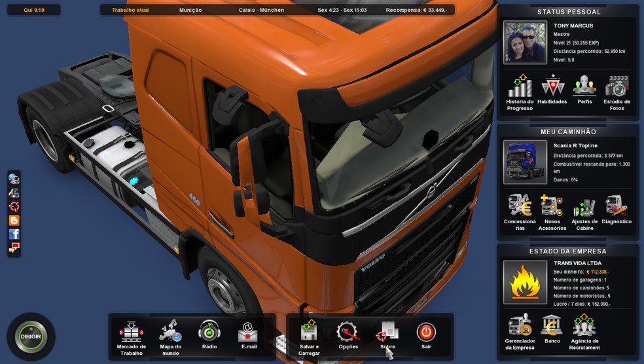
Task: Check the E-mail inbox
Action: coord(248,333)
